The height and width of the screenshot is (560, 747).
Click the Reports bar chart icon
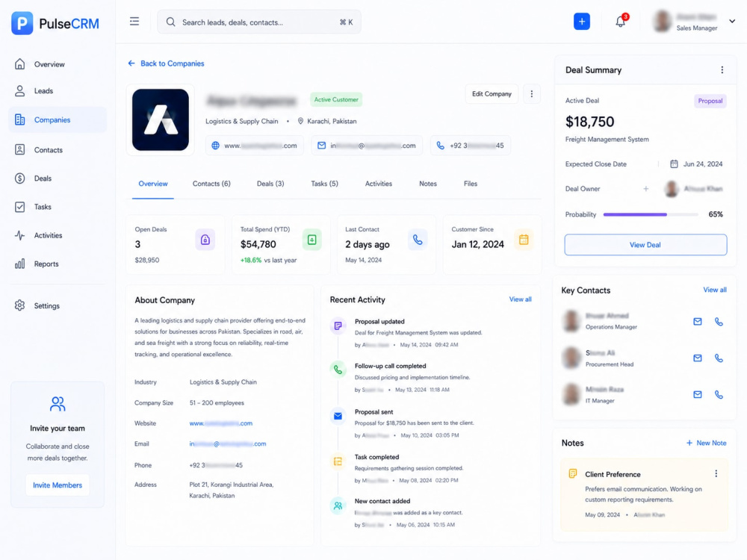19,264
